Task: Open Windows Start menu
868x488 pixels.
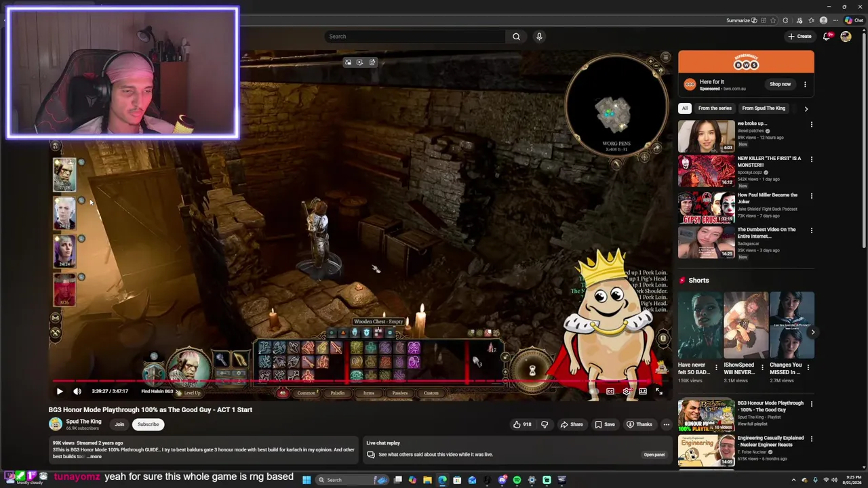Action: coord(307,480)
